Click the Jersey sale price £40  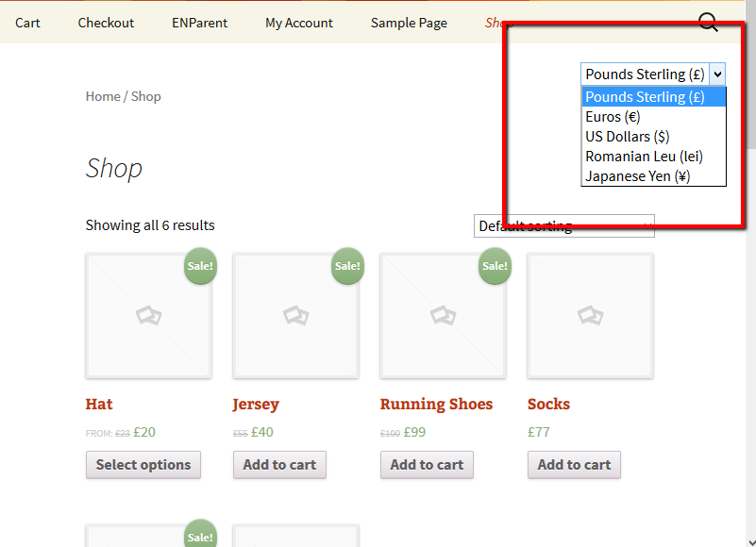point(262,432)
